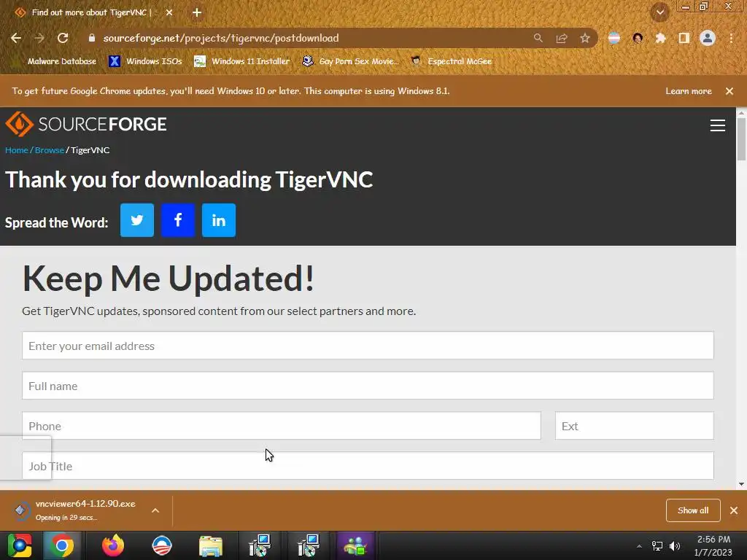Reload the current page
Image resolution: width=747 pixels, height=560 pixels.
[63, 38]
